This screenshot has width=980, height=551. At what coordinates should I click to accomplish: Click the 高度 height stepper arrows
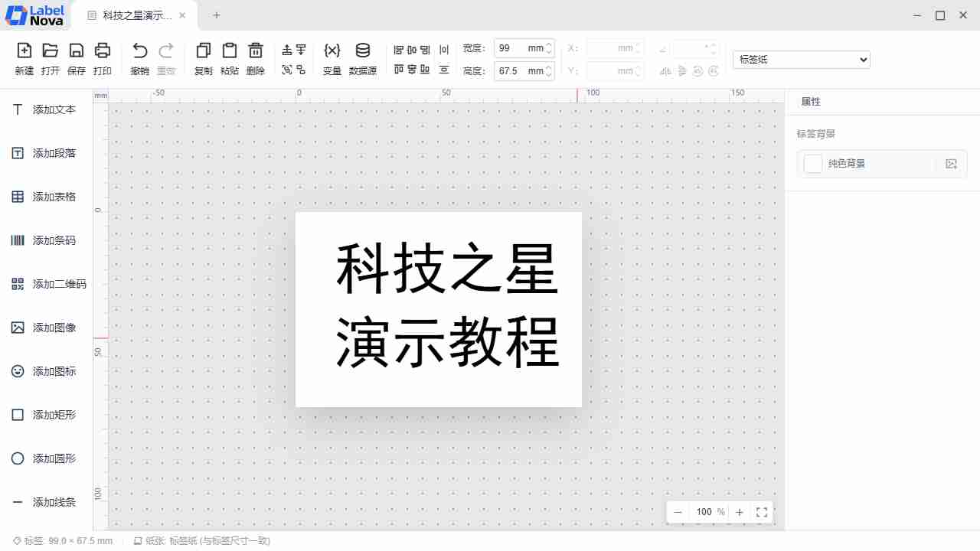coord(549,71)
